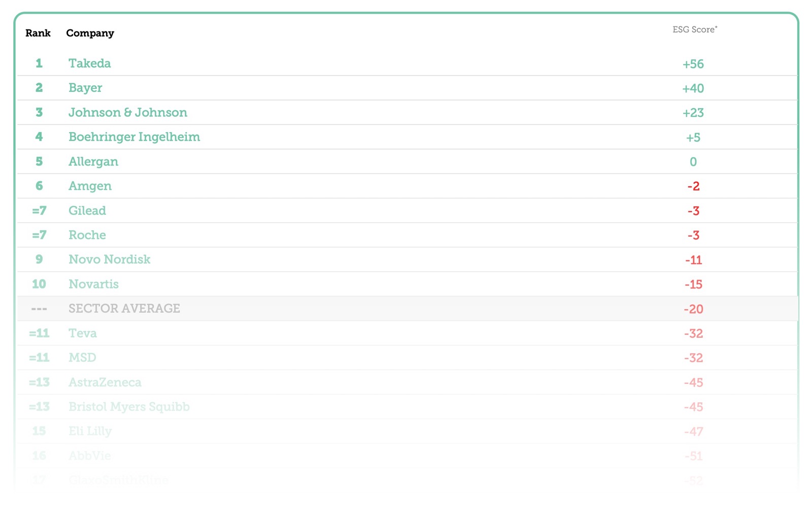Click the SECTOR AVERAGE row label
This screenshot has height=520, width=812.
click(x=124, y=308)
